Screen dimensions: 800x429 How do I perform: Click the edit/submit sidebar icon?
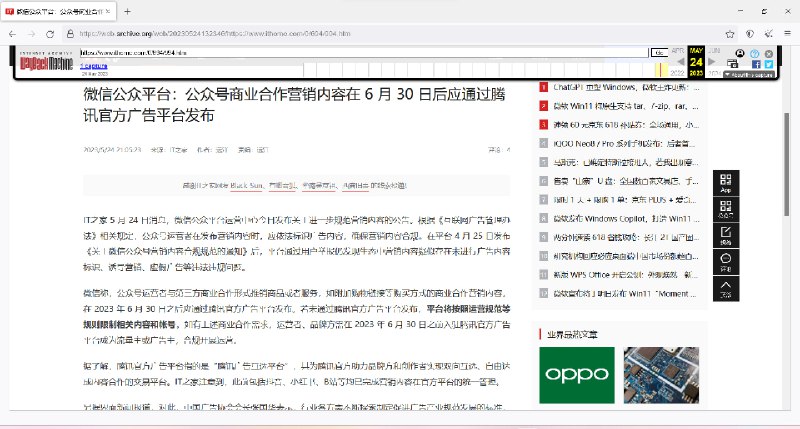(726, 236)
